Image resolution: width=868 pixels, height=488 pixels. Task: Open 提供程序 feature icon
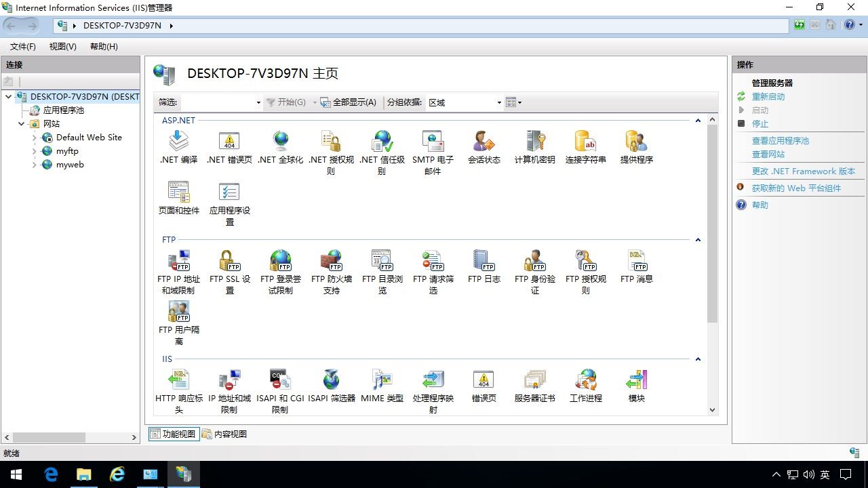point(636,147)
